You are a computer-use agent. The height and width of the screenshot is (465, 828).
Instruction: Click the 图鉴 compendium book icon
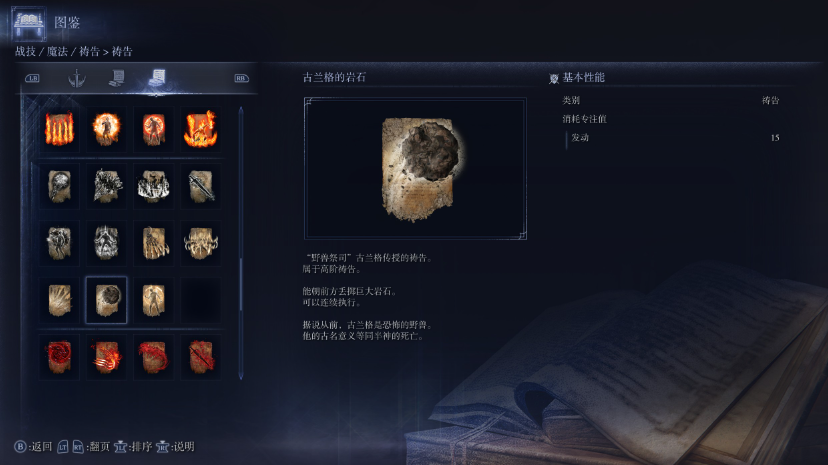[x=29, y=23]
